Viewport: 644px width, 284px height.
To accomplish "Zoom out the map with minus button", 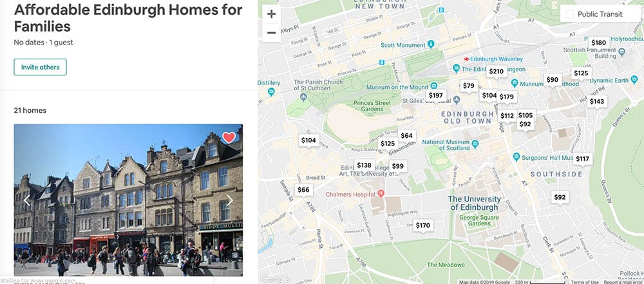I will [x=271, y=33].
